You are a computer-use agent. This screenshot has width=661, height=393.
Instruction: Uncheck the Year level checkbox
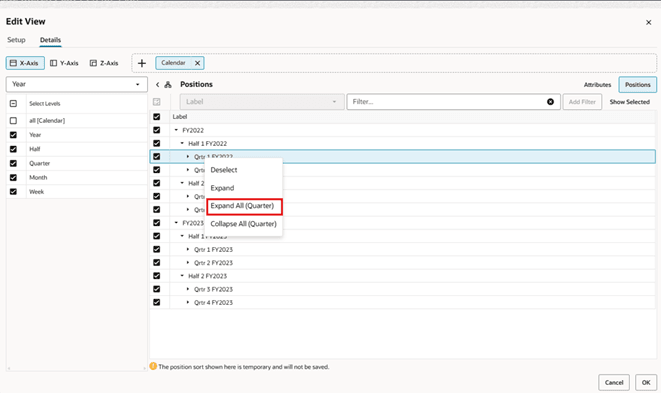click(x=13, y=135)
